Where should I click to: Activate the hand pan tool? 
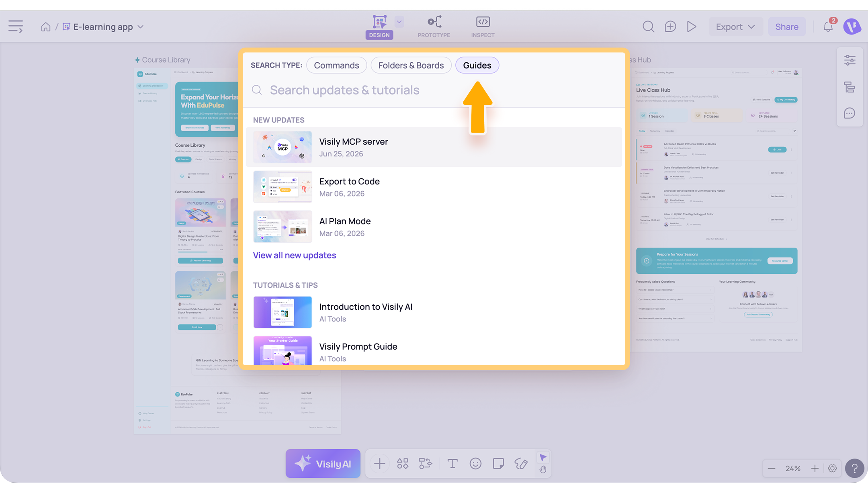[543, 469]
